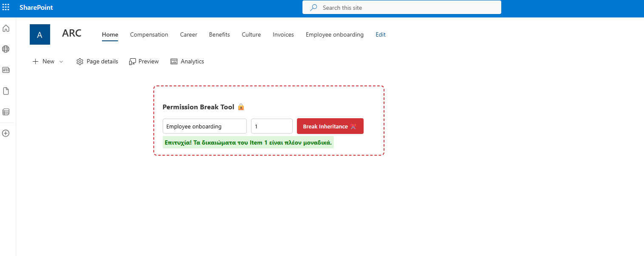This screenshot has height=256, width=644.
Task: Click the Create plus circle icon
Action: [6, 133]
